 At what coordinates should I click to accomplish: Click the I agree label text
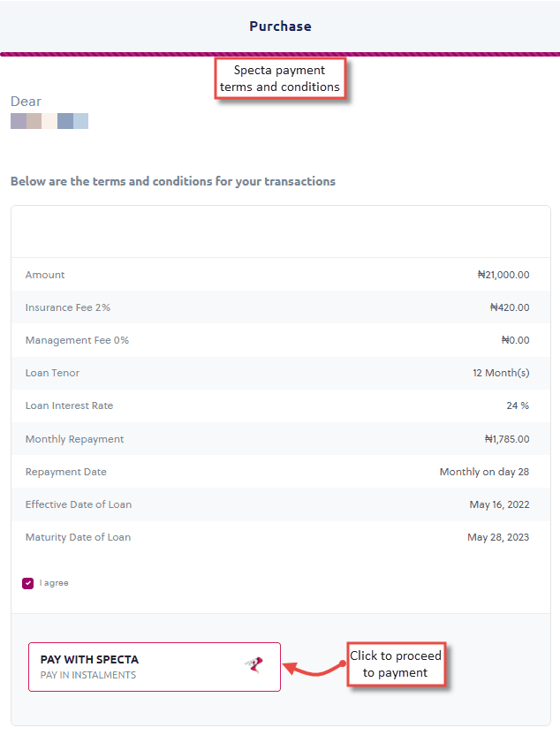tap(54, 583)
